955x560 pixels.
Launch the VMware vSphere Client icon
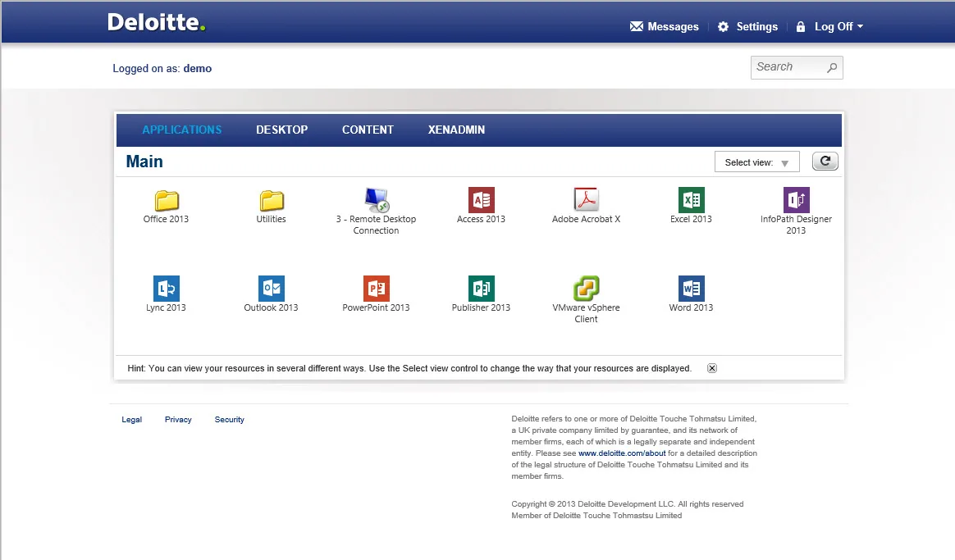click(x=586, y=289)
